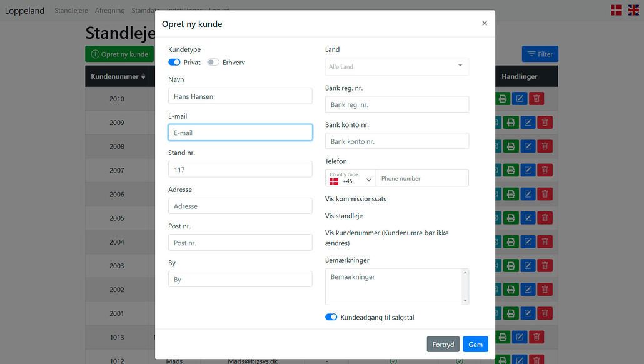Click the print icon for customer 2005
The height and width of the screenshot is (364, 644).
click(x=511, y=218)
